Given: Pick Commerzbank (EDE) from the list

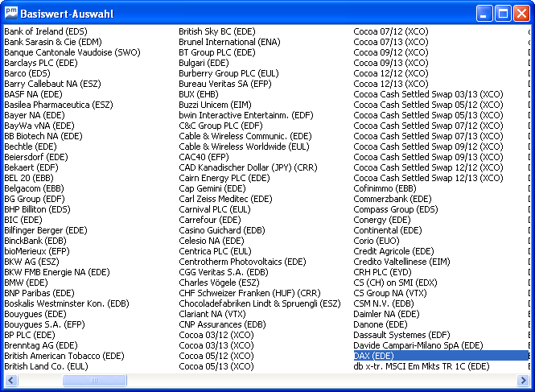Looking at the screenshot, I should (x=393, y=199).
